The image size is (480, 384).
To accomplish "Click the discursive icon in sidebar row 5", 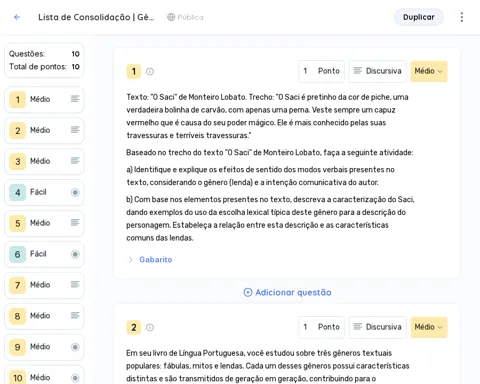I will pos(75,223).
